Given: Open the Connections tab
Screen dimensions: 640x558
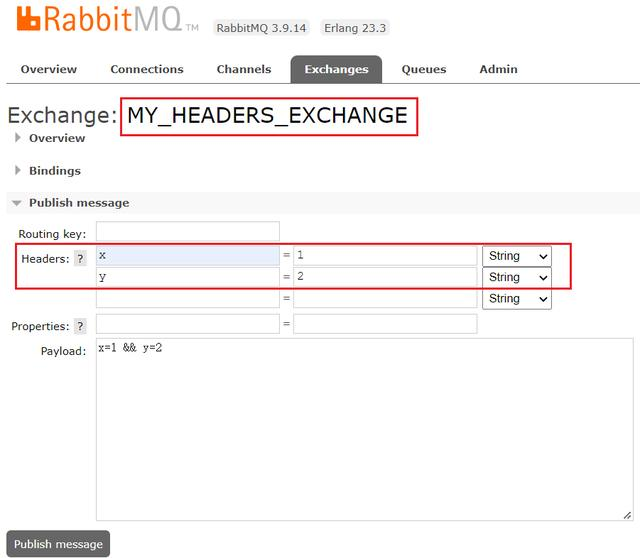Looking at the screenshot, I should pyautogui.click(x=147, y=69).
